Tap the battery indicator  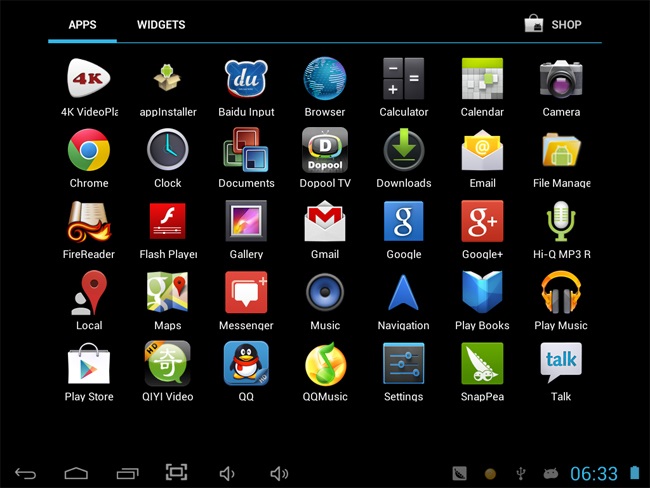tap(635, 473)
